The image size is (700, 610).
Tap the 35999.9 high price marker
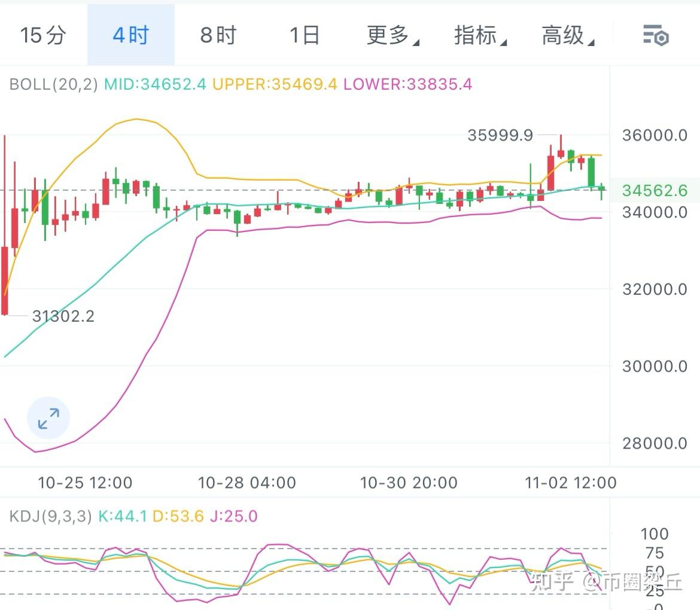click(500, 135)
